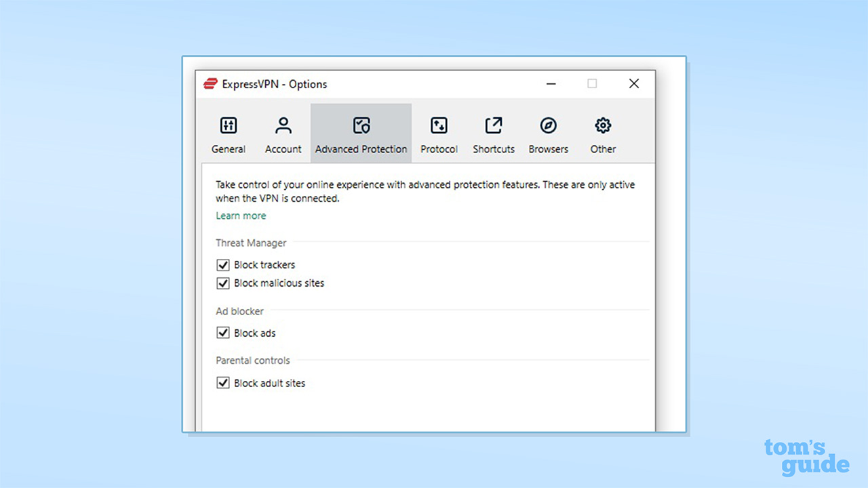Click the Ad blocker section heading
868x488 pixels.
pyautogui.click(x=239, y=311)
